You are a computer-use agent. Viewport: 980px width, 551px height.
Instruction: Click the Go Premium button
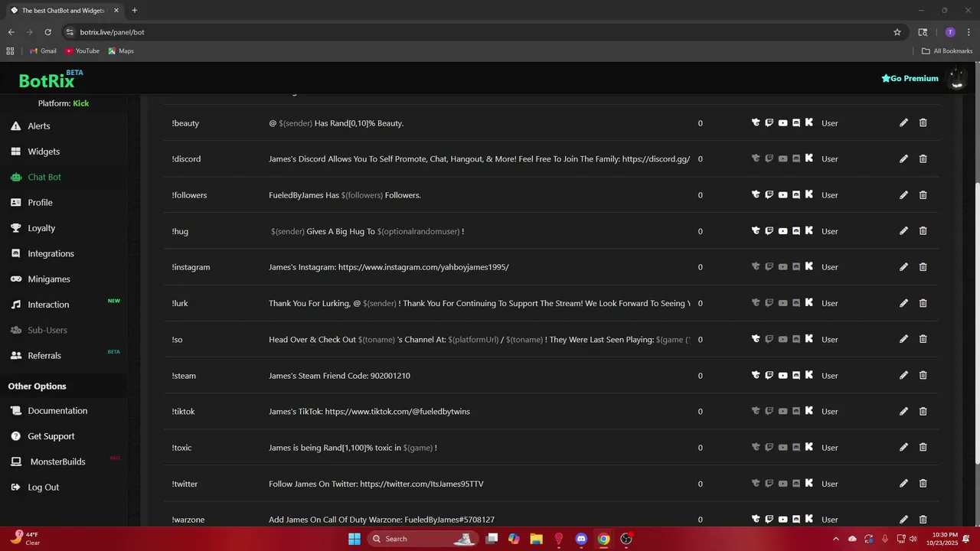click(x=910, y=78)
